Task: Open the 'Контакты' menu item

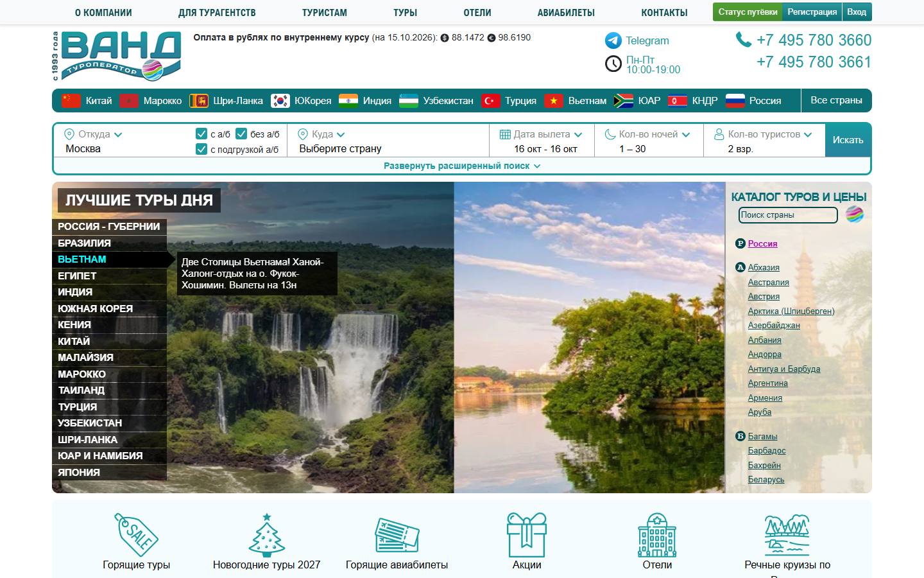Action: click(664, 12)
